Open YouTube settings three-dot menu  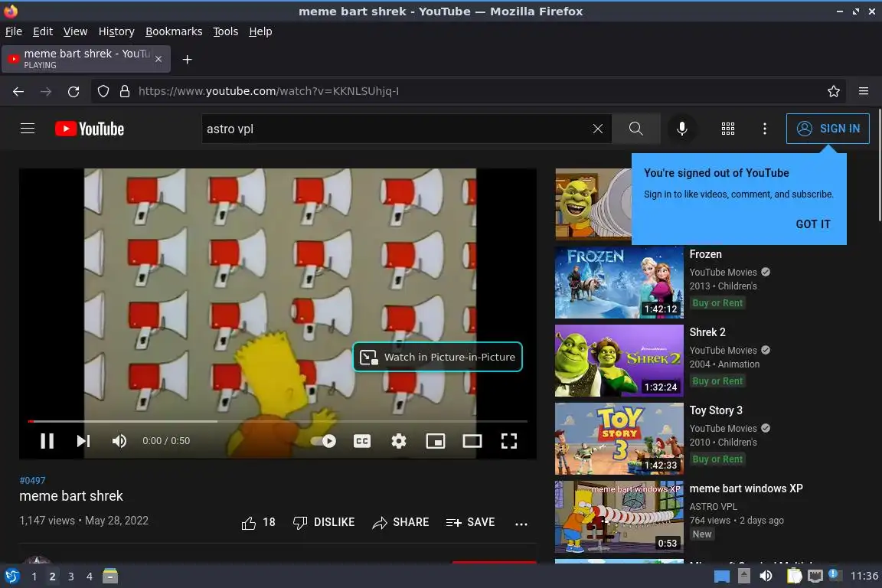(764, 129)
